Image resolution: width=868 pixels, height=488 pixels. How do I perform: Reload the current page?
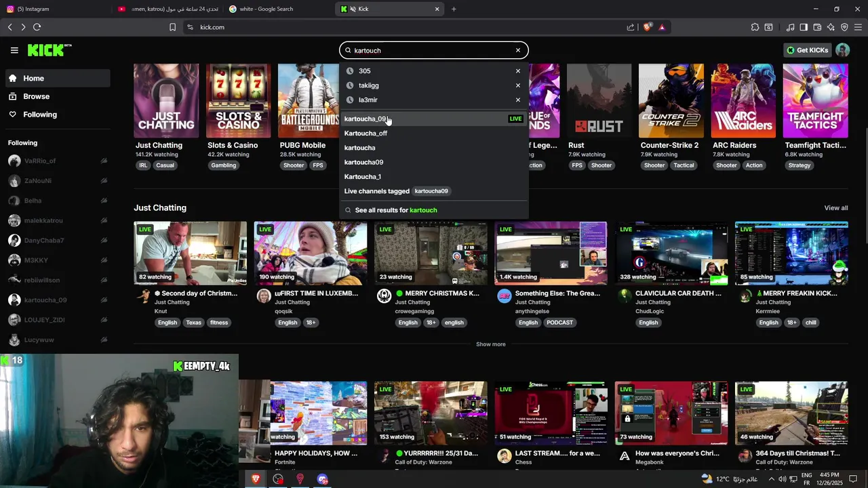tap(37, 27)
